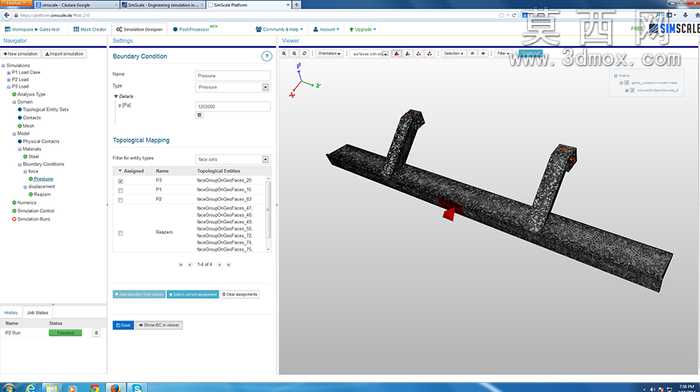Image resolution: width=700 pixels, height=392 pixels.
Task: Open the media player taskbar icon
Action: pos(72,388)
